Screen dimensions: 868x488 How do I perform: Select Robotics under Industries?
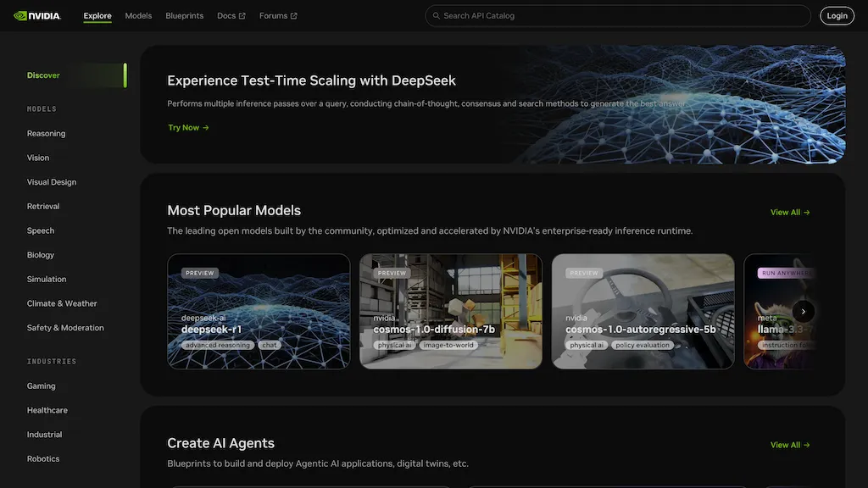[43, 459]
